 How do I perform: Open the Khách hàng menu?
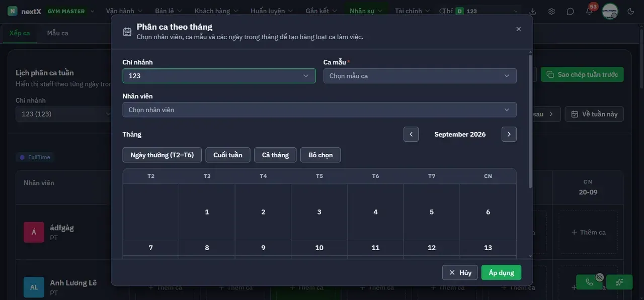[217, 11]
